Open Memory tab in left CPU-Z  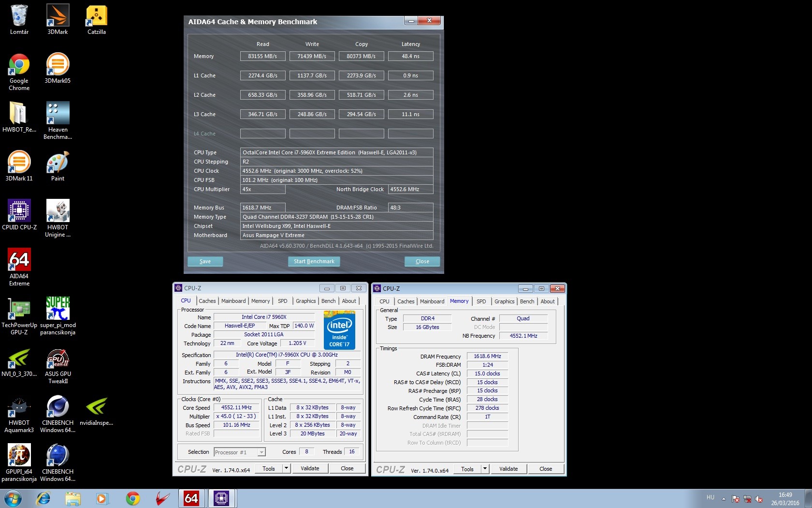261,301
